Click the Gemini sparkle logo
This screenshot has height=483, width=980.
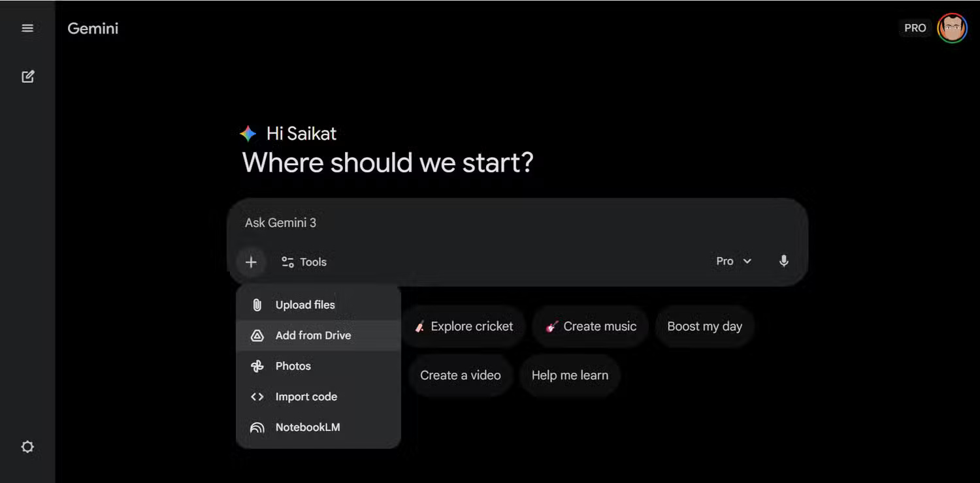pyautogui.click(x=248, y=134)
